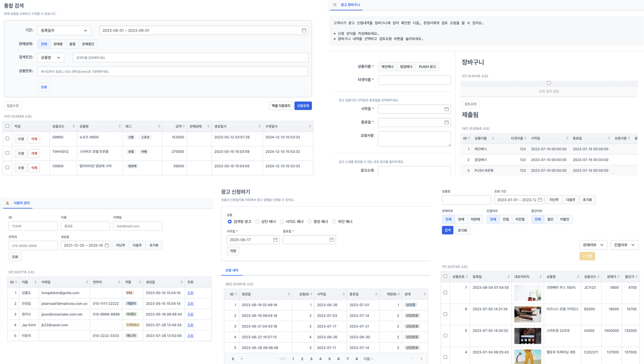Screen dimensions: 644x364
Task: Check the row checkbox for S9900 product
Action: pyautogui.click(x=7, y=139)
